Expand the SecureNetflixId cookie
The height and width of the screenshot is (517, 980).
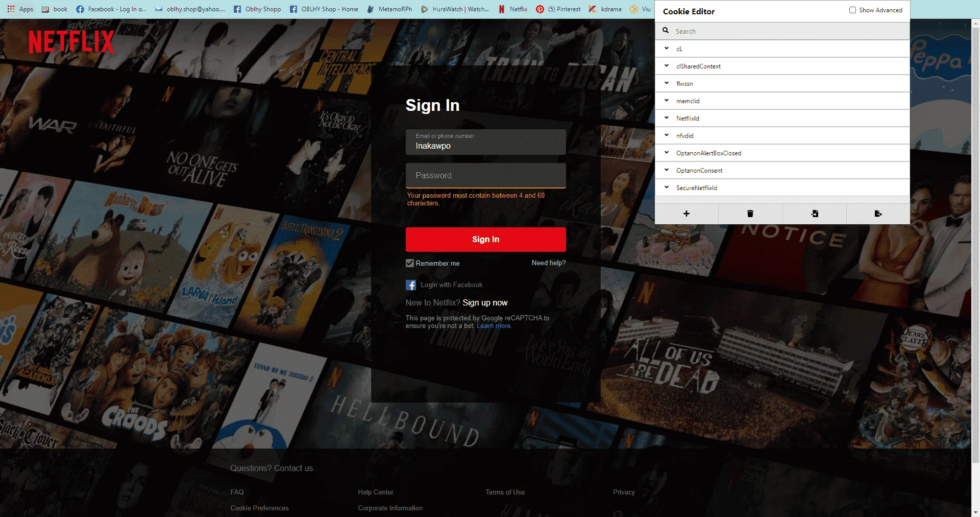coord(782,187)
